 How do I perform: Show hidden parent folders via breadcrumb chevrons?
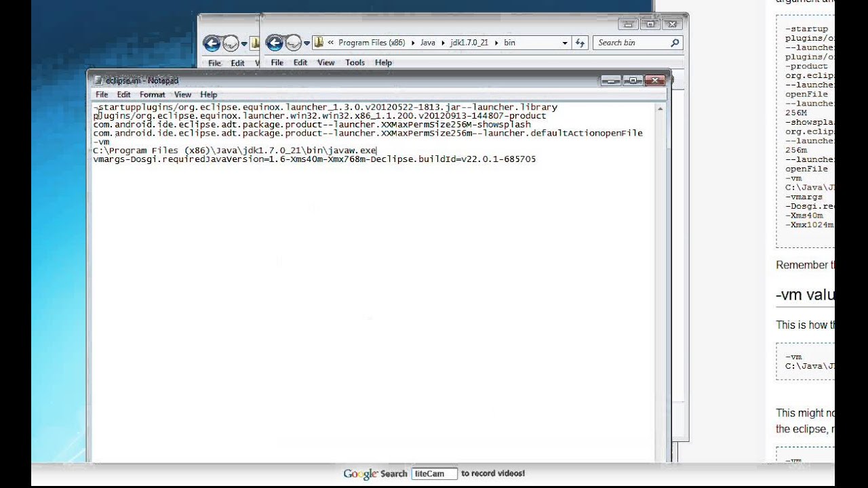click(331, 43)
